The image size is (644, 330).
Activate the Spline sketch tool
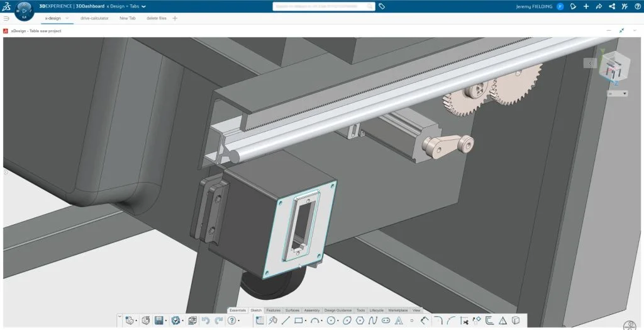coord(372,321)
